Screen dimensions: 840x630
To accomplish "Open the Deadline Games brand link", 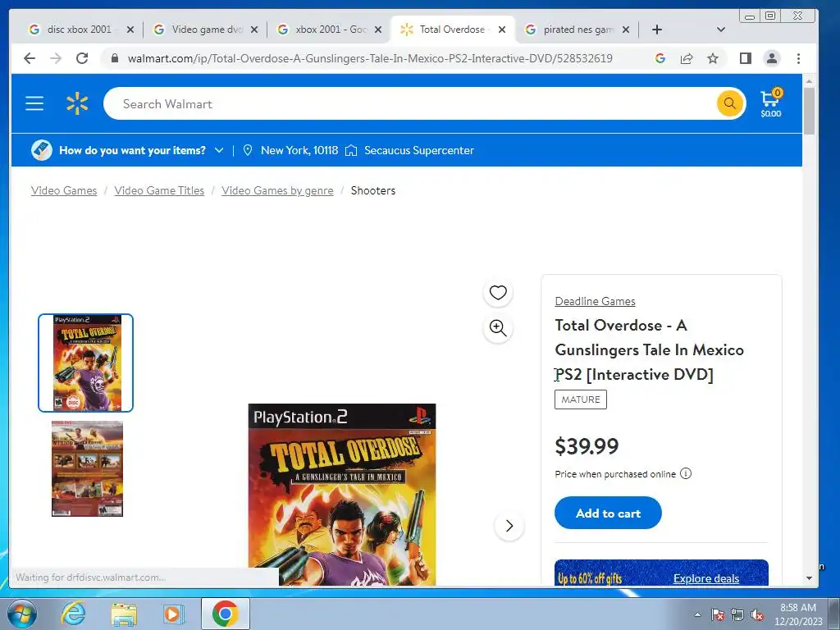I will tap(595, 301).
